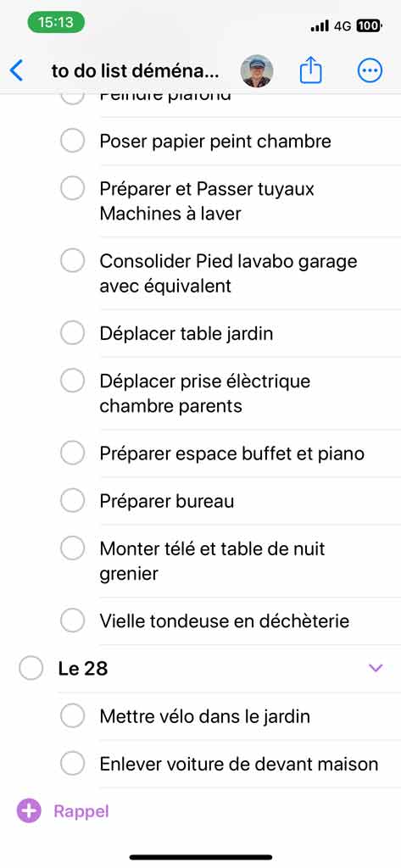Tap the Rappel add reminder label
This screenshot has width=401, height=868.
click(81, 811)
